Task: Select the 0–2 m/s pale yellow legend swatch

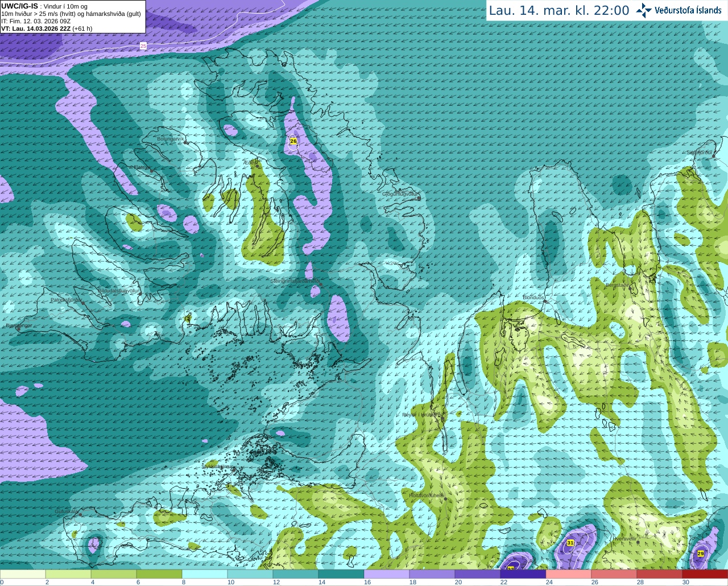Action: (x=23, y=574)
